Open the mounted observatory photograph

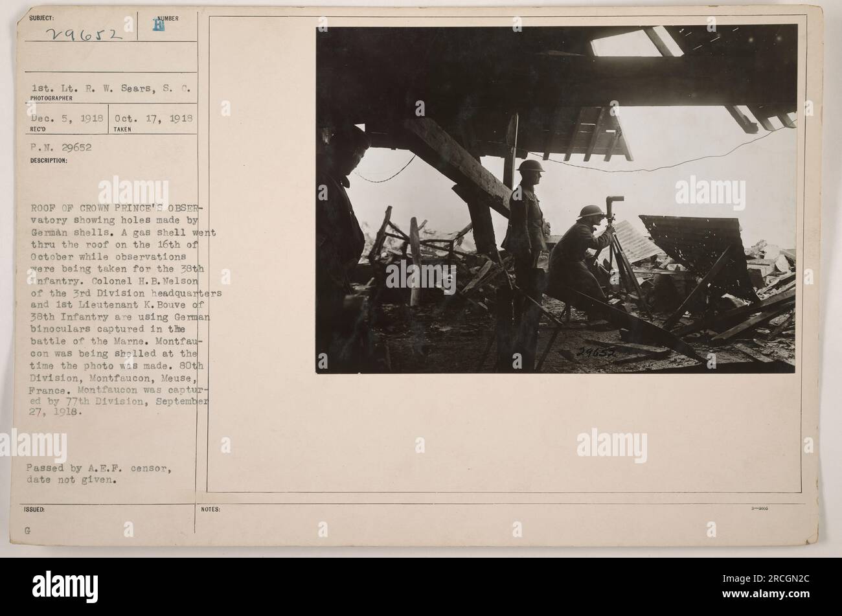tap(556, 199)
